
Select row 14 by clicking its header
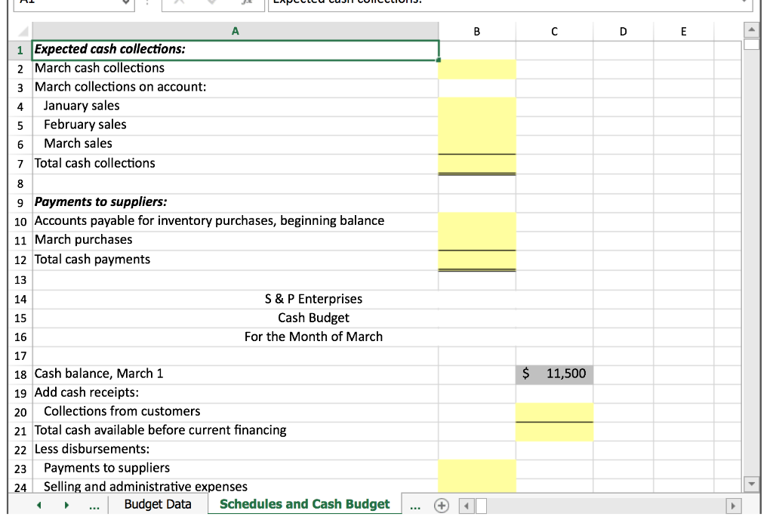(x=20, y=299)
